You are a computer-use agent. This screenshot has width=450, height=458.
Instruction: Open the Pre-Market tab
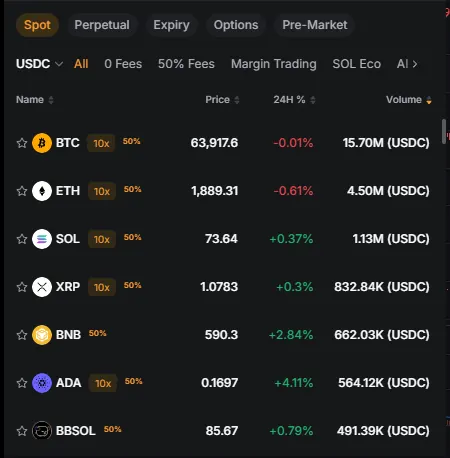315,25
